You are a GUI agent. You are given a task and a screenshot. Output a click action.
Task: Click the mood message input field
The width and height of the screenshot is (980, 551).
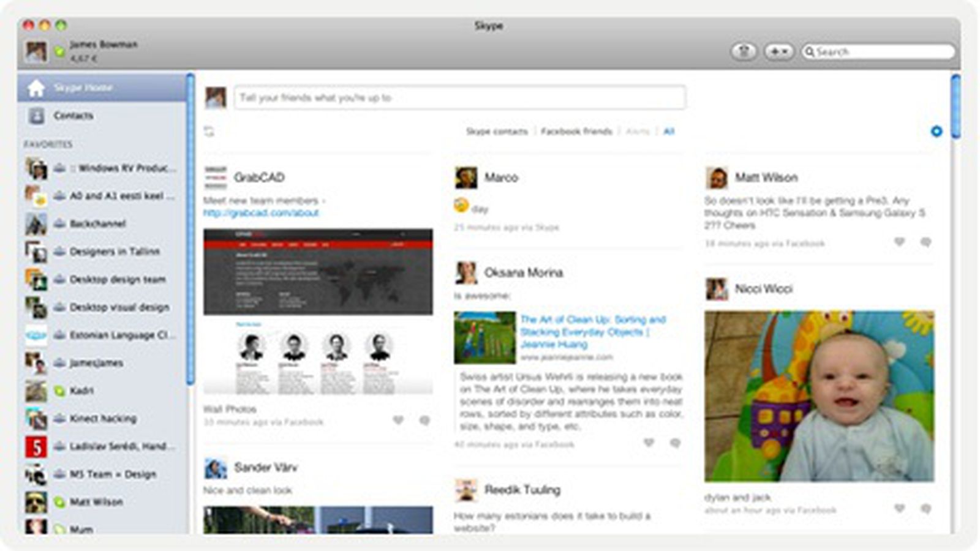coord(459,98)
